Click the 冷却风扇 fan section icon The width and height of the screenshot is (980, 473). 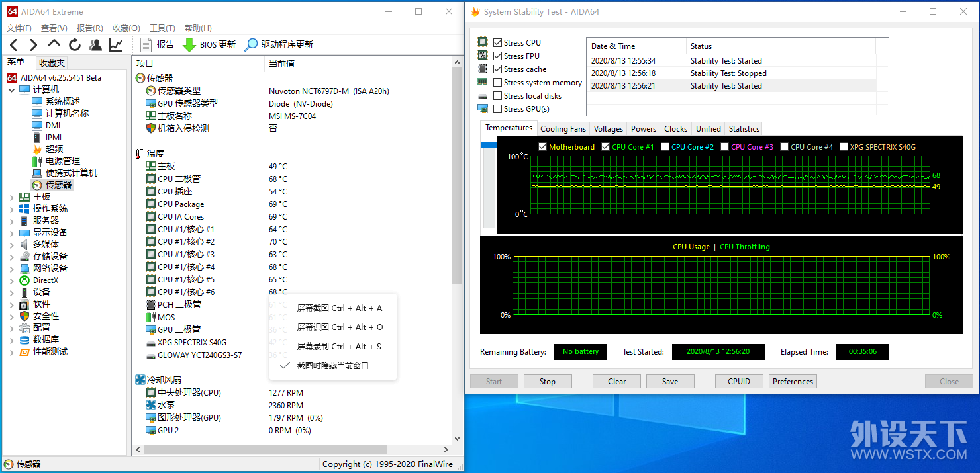click(x=140, y=380)
